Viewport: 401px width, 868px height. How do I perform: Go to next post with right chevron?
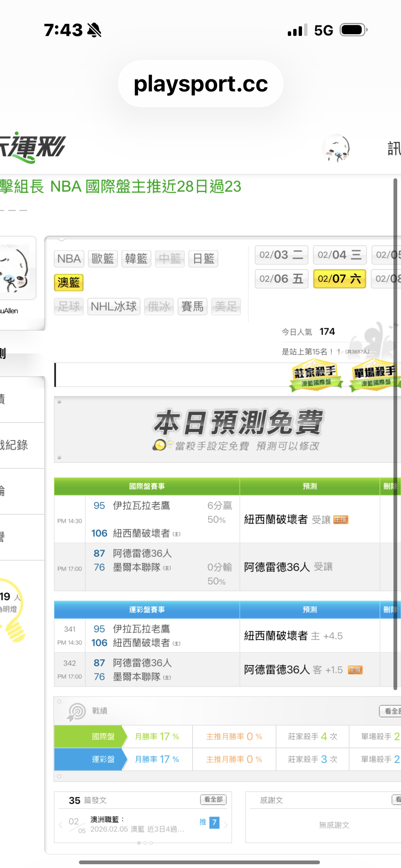coord(226,825)
